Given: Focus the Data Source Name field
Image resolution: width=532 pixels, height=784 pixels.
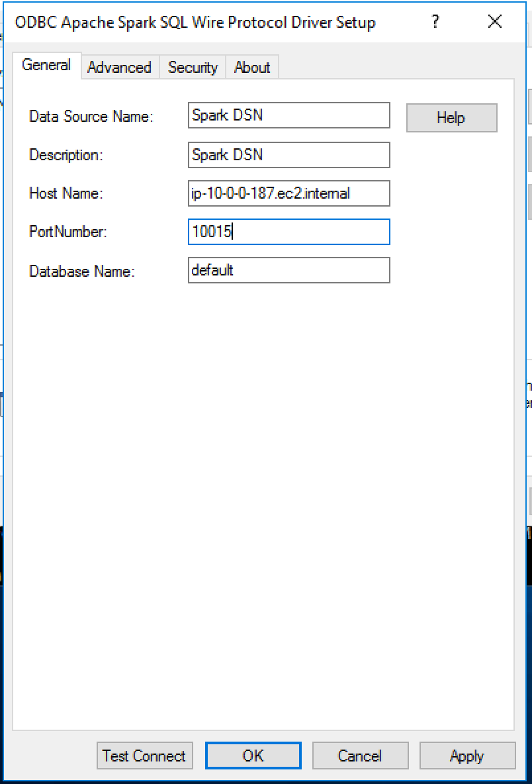Looking at the screenshot, I should pyautogui.click(x=288, y=115).
